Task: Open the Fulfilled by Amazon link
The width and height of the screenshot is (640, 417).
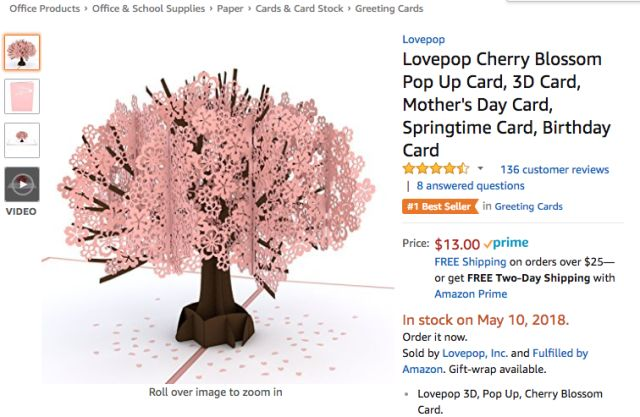Action: [495, 361]
